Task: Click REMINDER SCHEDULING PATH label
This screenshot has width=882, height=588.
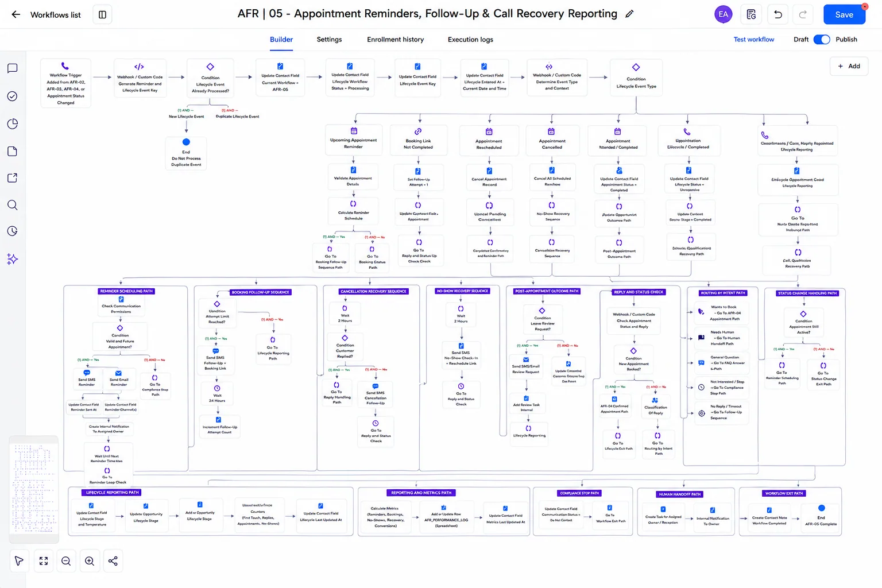Action: (x=126, y=291)
